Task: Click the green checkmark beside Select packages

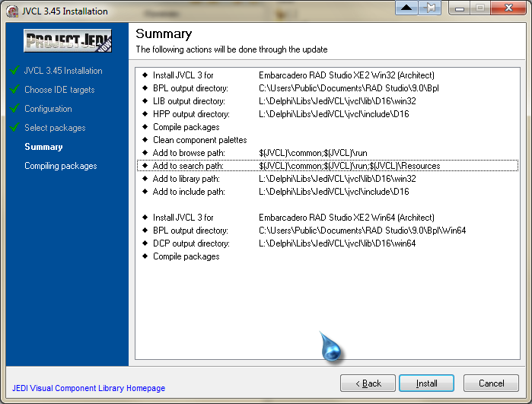Action: click(14, 128)
